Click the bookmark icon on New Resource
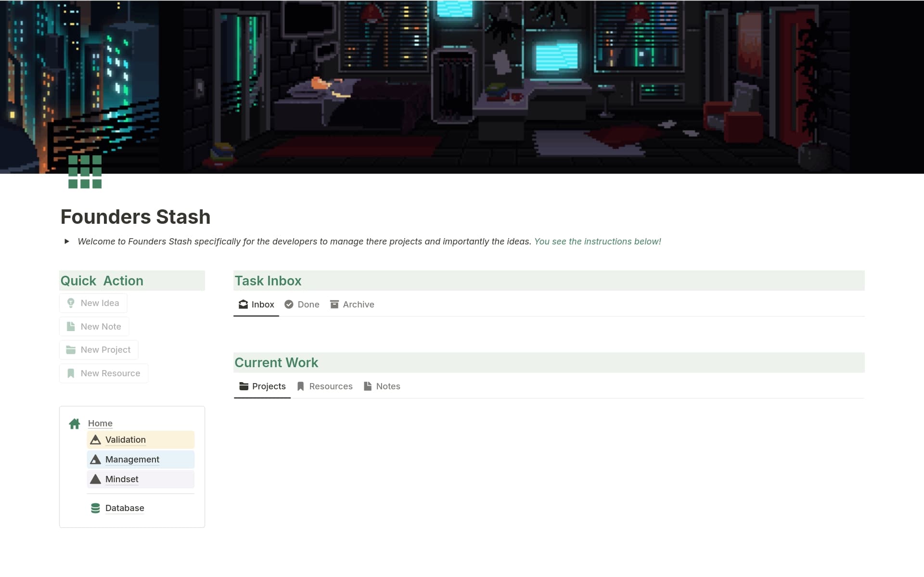 [71, 373]
